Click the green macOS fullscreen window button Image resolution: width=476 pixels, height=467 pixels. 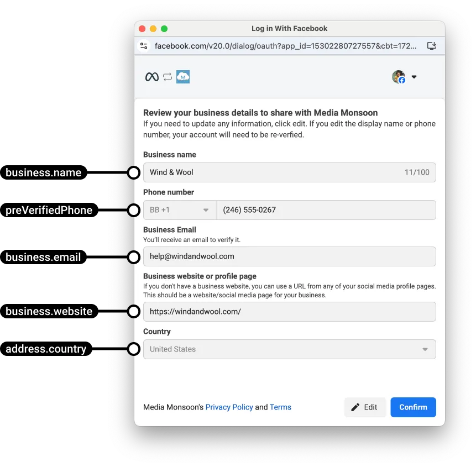pos(164,29)
